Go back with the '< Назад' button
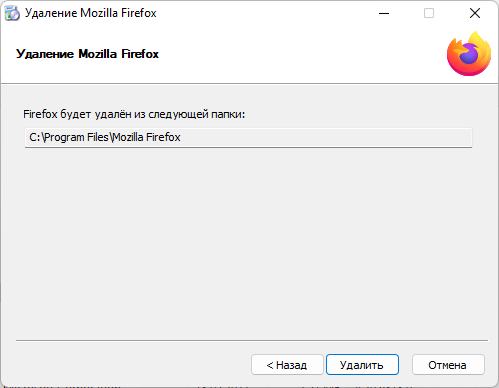The height and width of the screenshot is (388, 499). pyautogui.click(x=287, y=365)
